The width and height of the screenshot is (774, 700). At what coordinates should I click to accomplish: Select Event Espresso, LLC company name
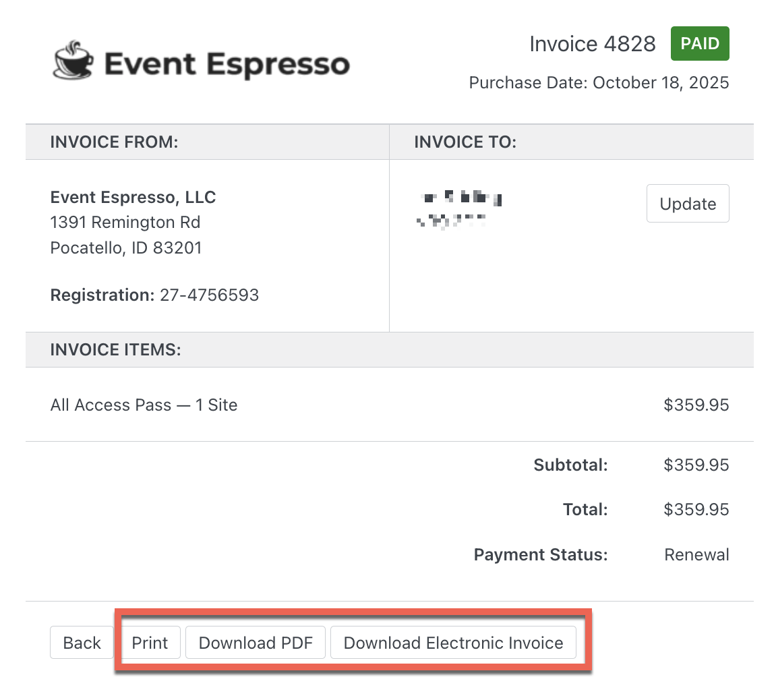[133, 198]
